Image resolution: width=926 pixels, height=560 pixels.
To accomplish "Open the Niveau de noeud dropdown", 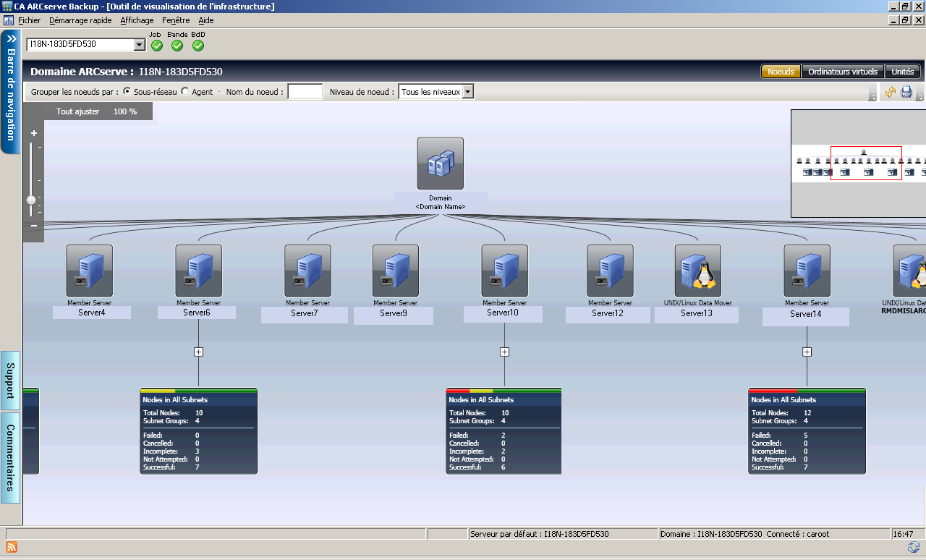I will pos(468,92).
